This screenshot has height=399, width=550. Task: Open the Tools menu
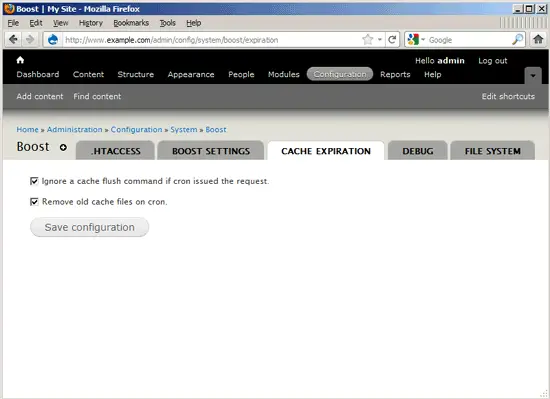168,23
